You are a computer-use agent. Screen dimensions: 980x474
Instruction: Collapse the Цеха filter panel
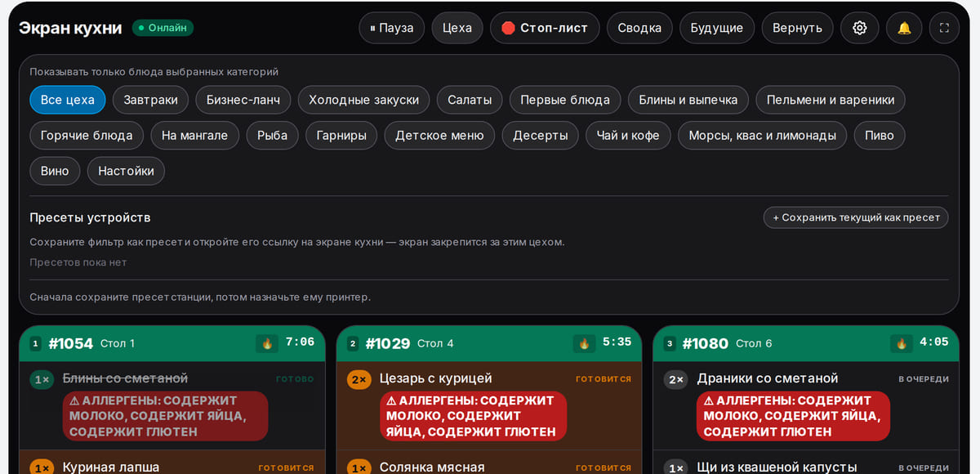pyautogui.click(x=457, y=28)
